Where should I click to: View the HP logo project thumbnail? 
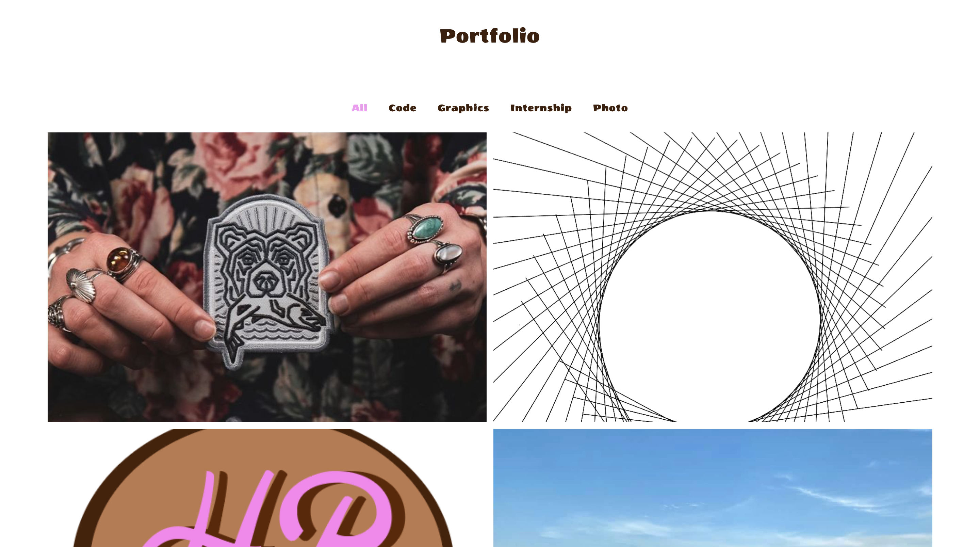[x=267, y=488]
